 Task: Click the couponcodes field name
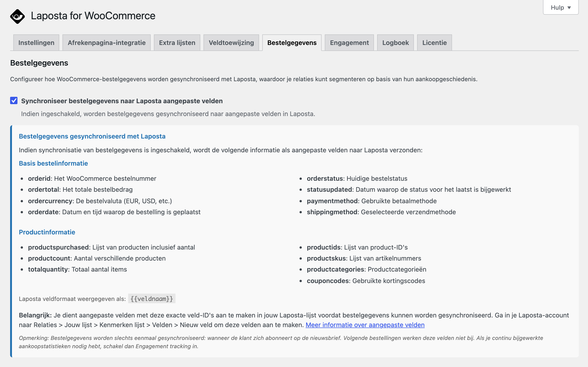(x=328, y=281)
